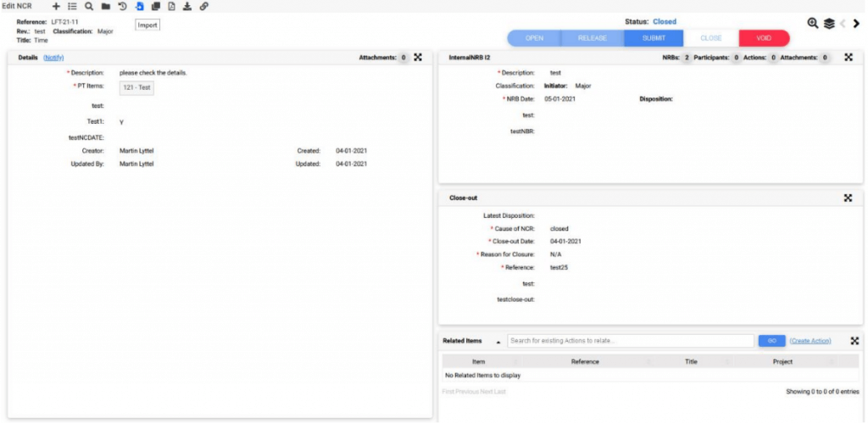Click the Updated By value Martin Lyttel
The width and height of the screenshot is (868, 424).
click(136, 164)
